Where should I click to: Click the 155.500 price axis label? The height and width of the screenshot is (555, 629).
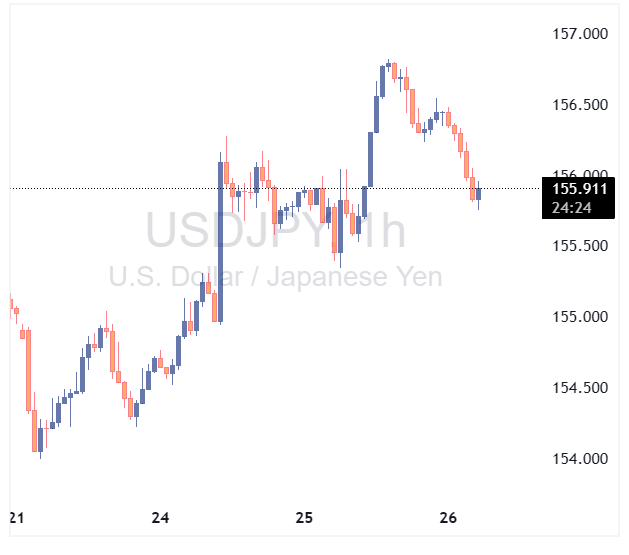[x=580, y=246]
